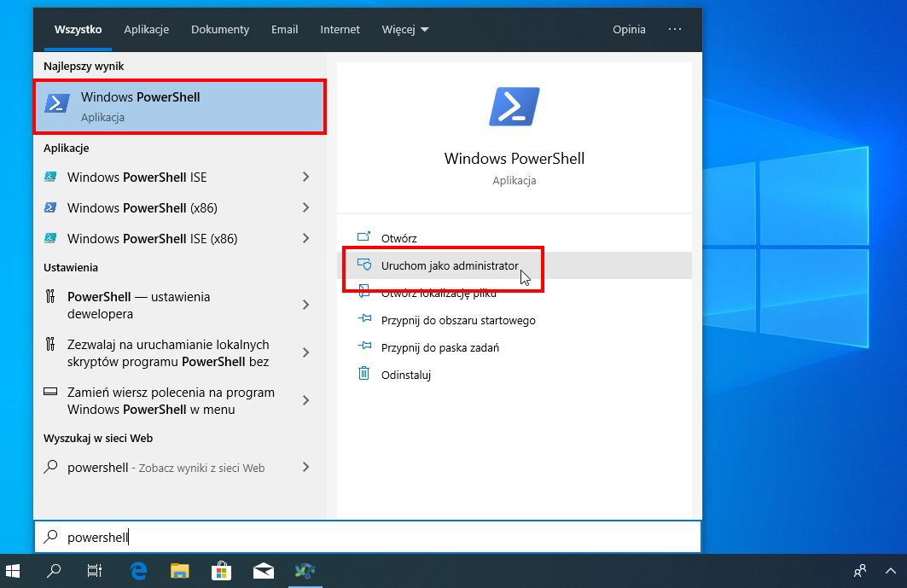The width and height of the screenshot is (907, 588).
Task: Click the web search magnifier icon for powershell
Action: coord(51,467)
